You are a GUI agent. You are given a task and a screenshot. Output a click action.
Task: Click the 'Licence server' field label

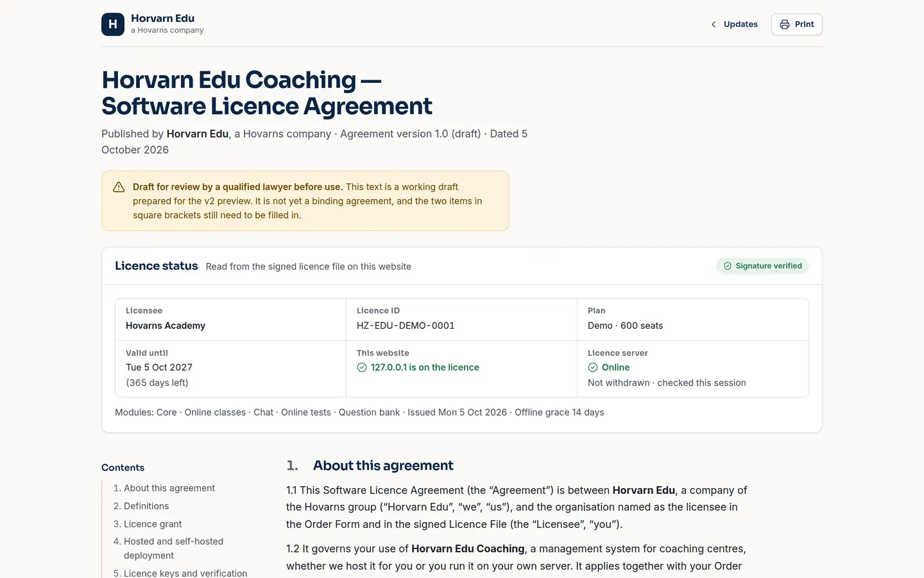pos(617,353)
